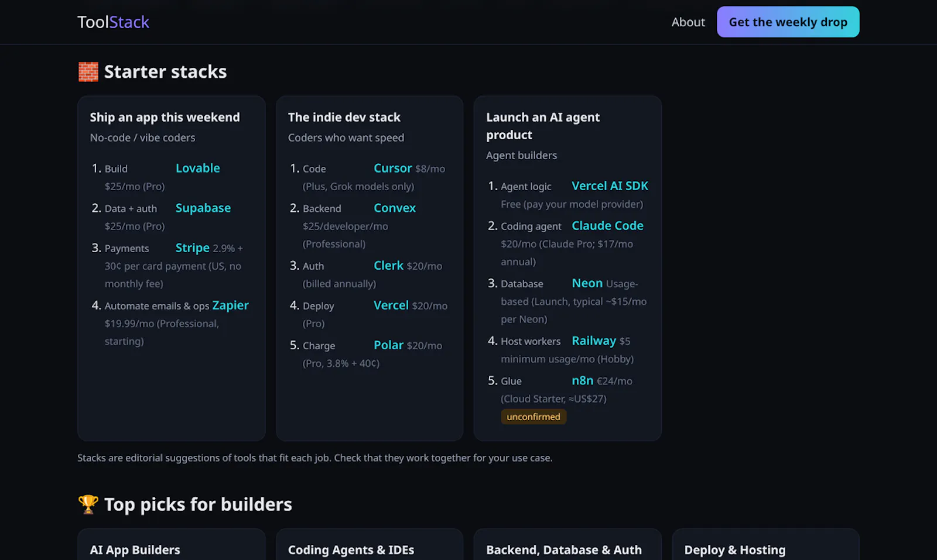Click the $25/developer/mo price text
This screenshot has width=937, height=560.
[345, 226]
